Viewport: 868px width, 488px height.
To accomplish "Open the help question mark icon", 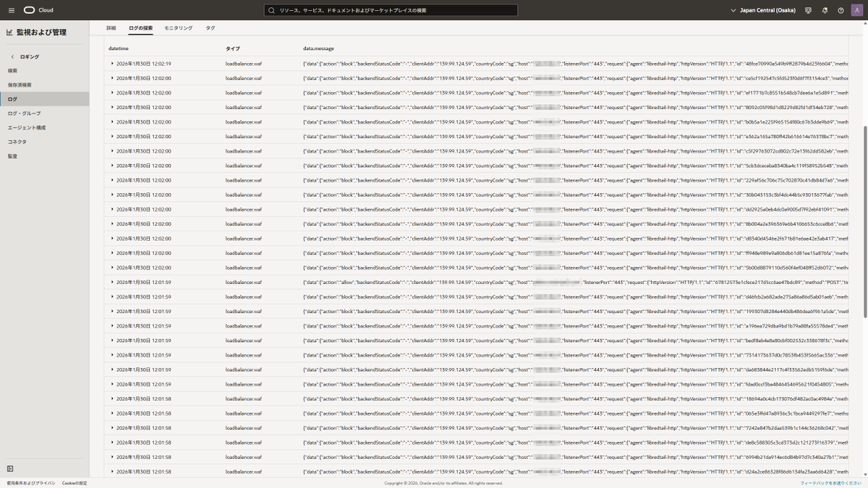I will click(841, 10).
